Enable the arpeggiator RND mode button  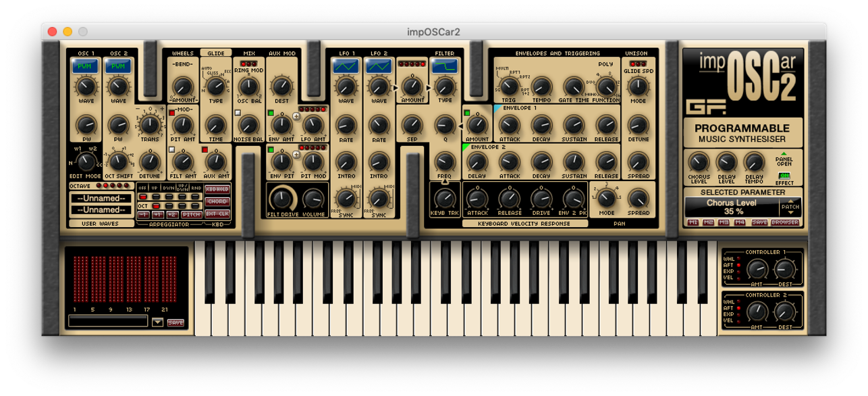coord(196,197)
